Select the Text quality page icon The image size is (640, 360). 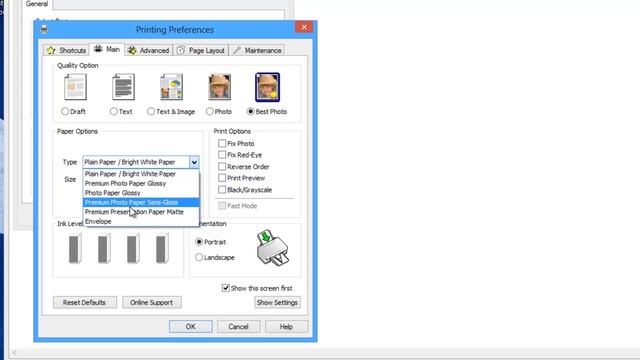click(123, 87)
